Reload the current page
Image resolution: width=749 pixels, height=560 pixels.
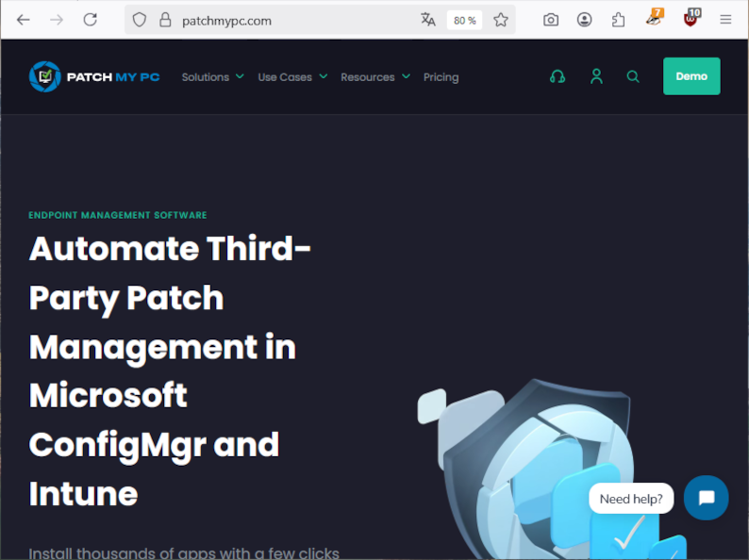tap(91, 20)
